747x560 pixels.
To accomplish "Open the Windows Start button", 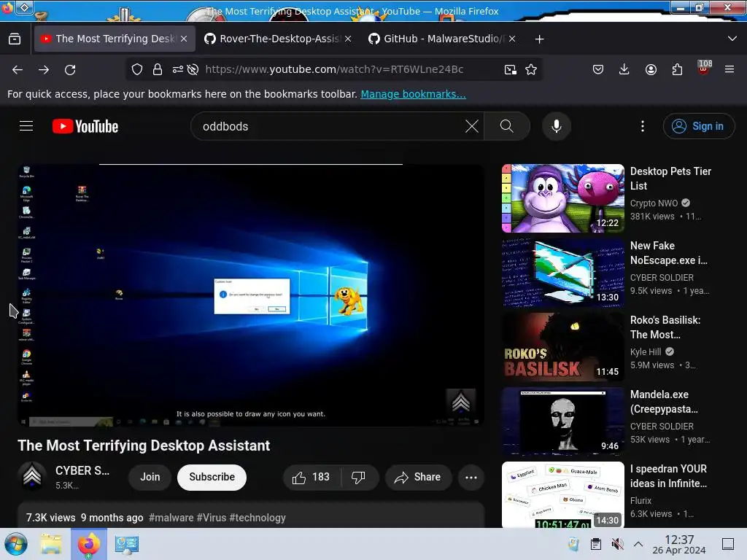I will pyautogui.click(x=16, y=544).
